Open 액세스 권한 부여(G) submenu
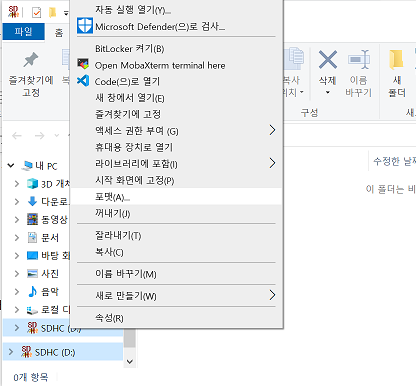Viewport: 416px width, 386px height. point(176,131)
